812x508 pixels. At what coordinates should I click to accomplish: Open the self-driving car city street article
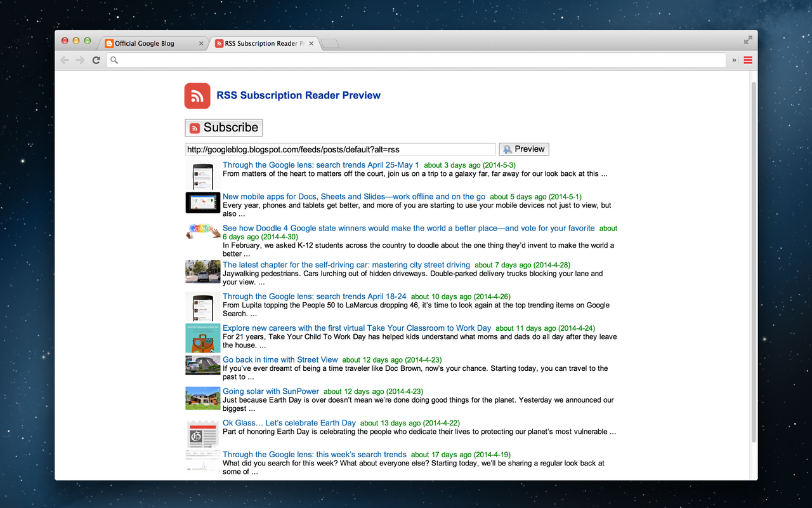point(346,265)
